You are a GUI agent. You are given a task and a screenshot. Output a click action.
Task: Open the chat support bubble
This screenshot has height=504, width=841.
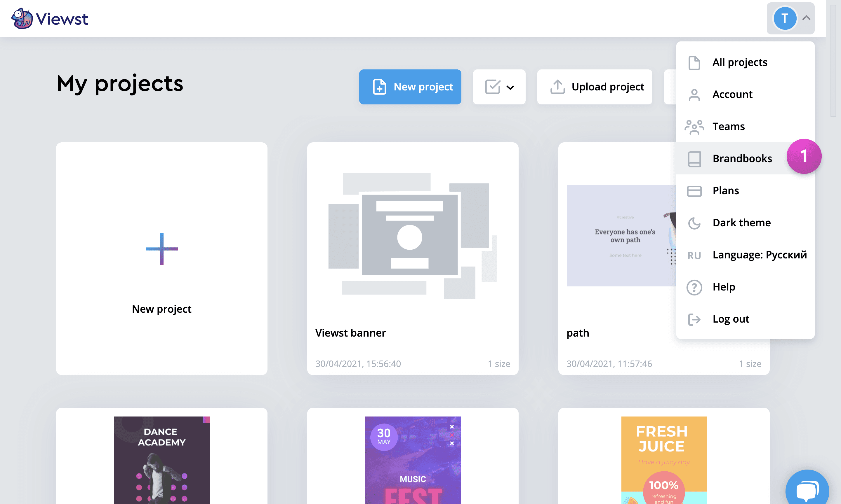click(x=807, y=490)
